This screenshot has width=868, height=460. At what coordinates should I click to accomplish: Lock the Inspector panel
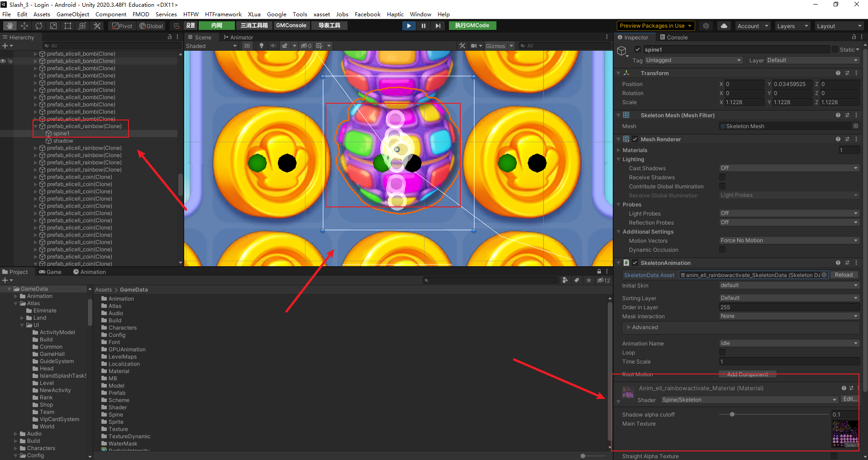pyautogui.click(x=854, y=37)
